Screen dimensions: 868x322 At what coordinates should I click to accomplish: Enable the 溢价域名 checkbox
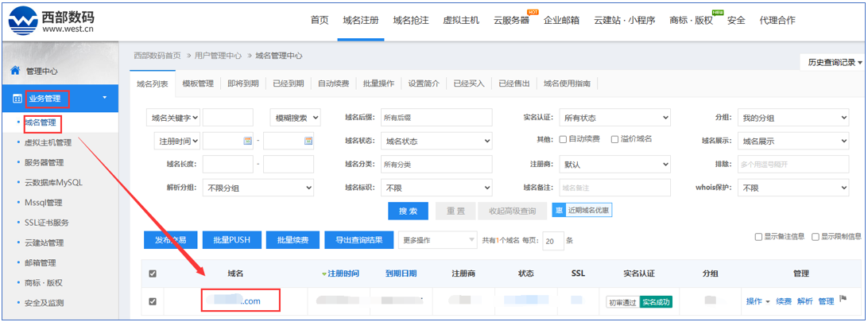[x=614, y=140]
